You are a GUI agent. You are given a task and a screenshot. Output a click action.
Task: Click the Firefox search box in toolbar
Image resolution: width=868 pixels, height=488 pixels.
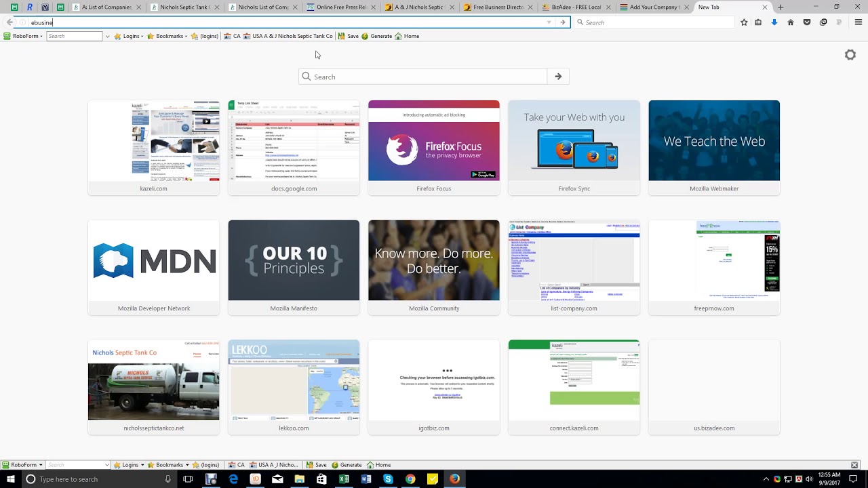(654, 22)
